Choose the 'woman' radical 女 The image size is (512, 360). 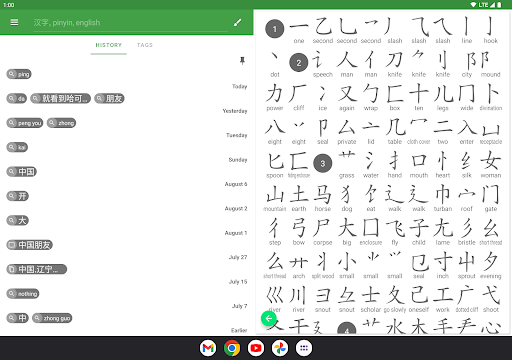point(491,164)
